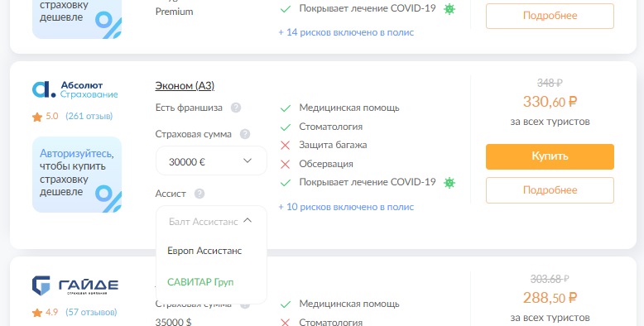Click the ГАЙДЕ company logo

75,285
